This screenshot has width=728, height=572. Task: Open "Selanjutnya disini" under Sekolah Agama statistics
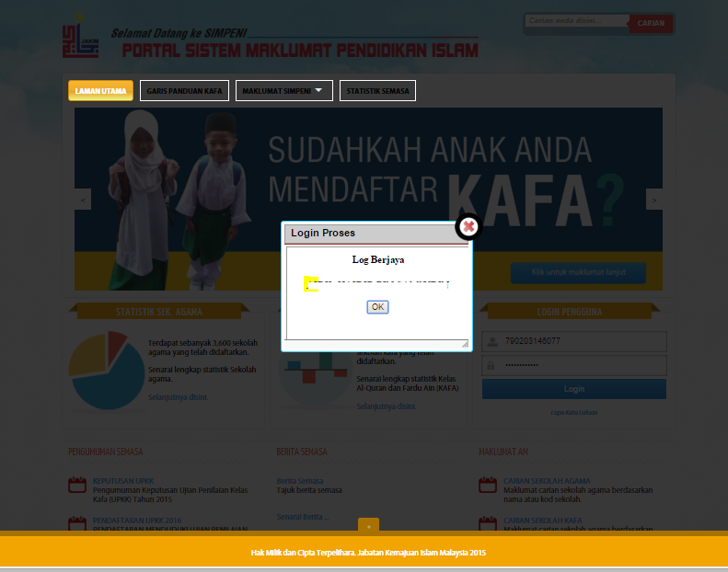[179, 397]
